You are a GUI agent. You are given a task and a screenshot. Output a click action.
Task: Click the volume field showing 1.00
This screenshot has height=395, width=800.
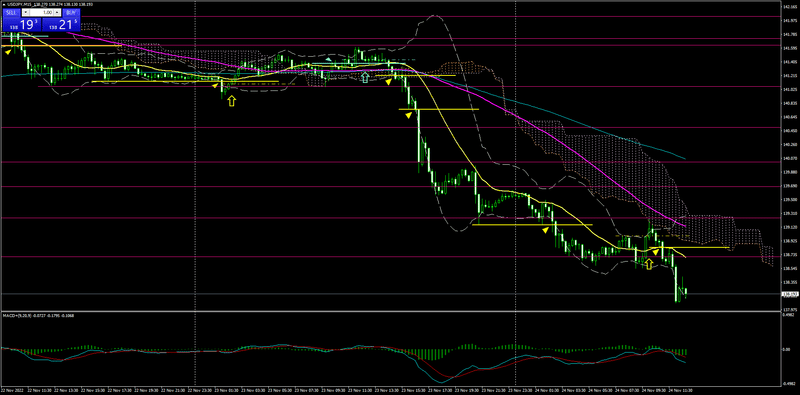point(41,12)
